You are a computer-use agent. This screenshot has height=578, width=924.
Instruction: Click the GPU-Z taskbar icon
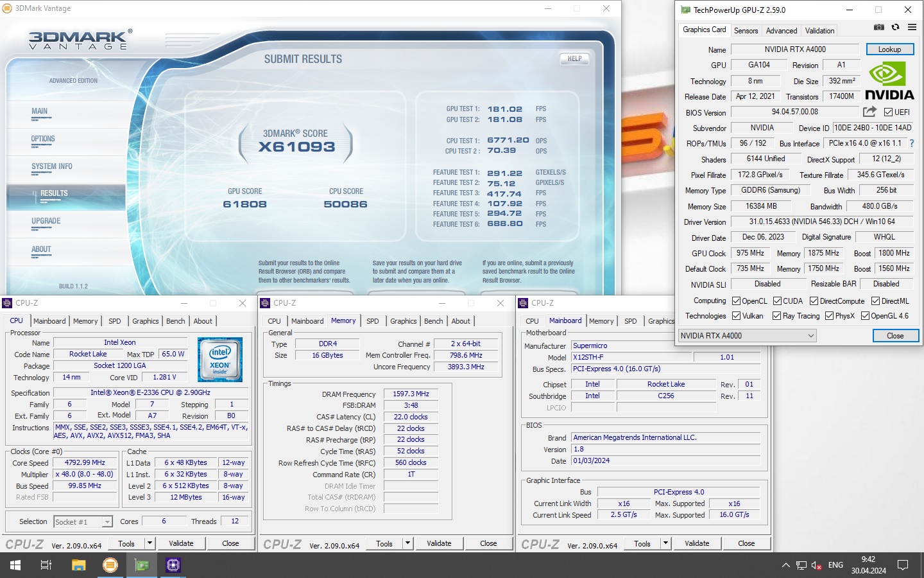click(142, 565)
